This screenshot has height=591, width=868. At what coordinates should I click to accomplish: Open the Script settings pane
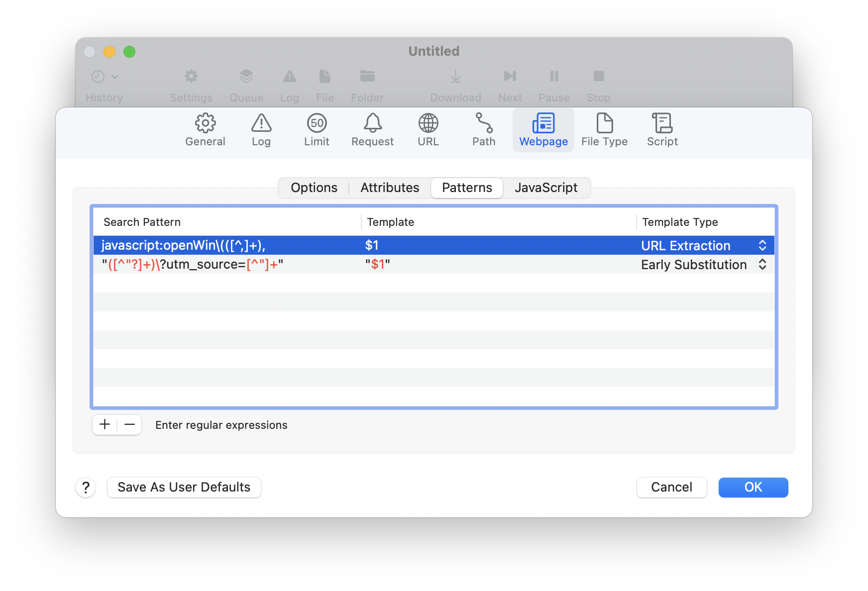[x=662, y=130]
